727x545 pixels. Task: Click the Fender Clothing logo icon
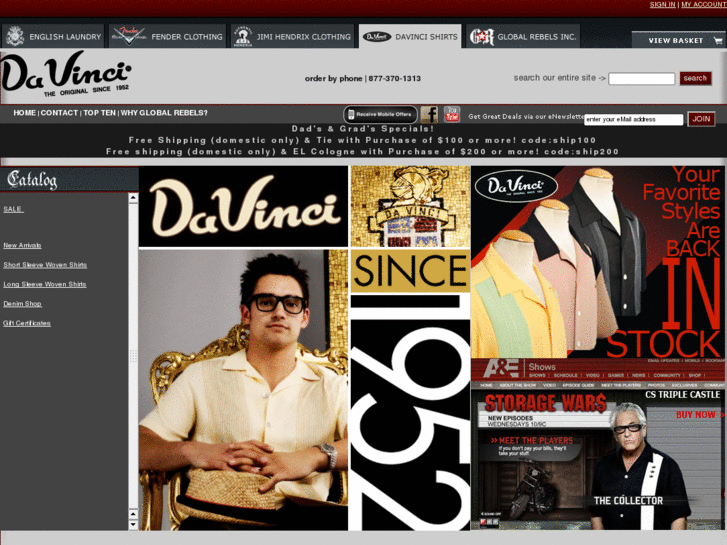click(x=129, y=36)
